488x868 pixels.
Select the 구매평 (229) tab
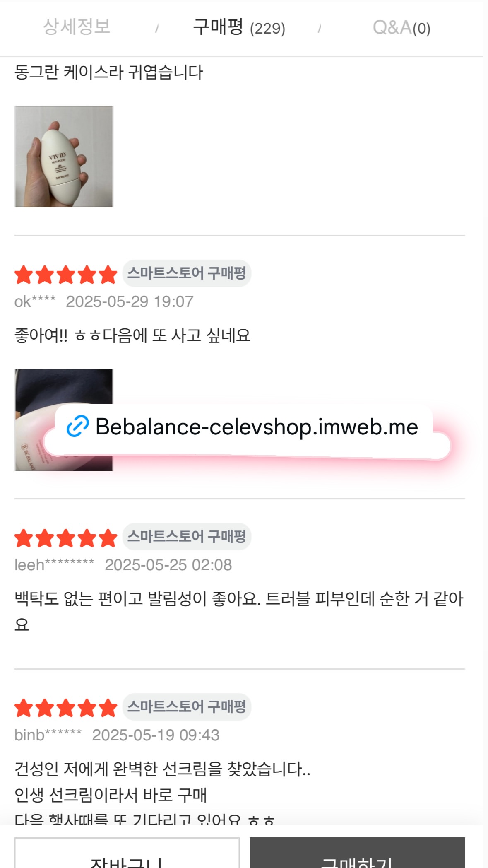pos(239,28)
